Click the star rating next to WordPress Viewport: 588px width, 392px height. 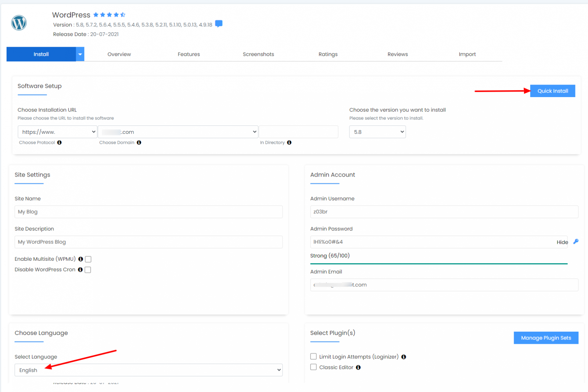pos(109,15)
